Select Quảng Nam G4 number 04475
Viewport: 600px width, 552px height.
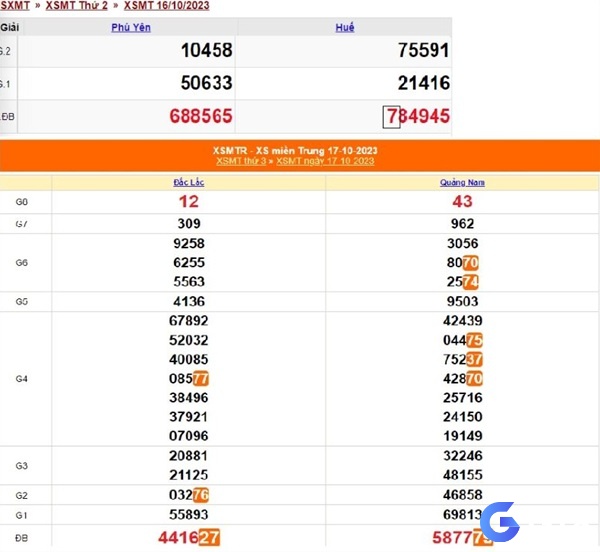click(463, 340)
